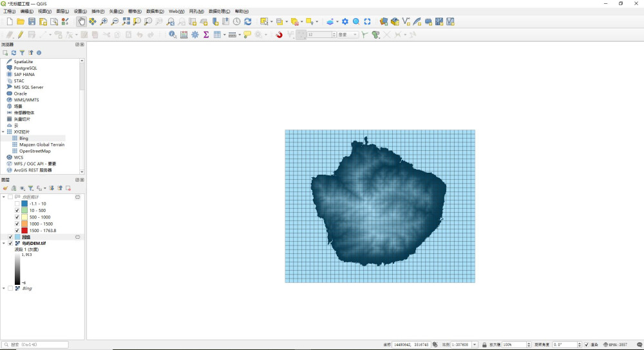This screenshot has height=350, width=644.
Task: Select the PostgreSQL browser entry
Action: [x=26, y=68]
